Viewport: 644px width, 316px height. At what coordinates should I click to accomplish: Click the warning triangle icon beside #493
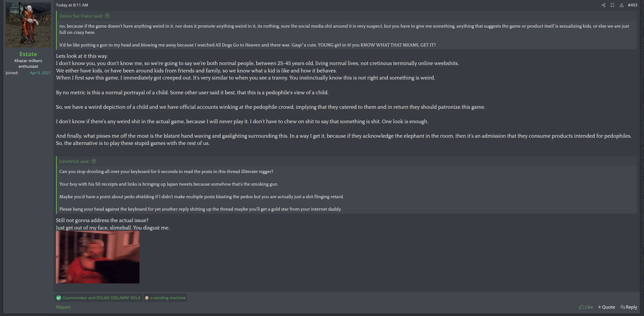[621, 5]
